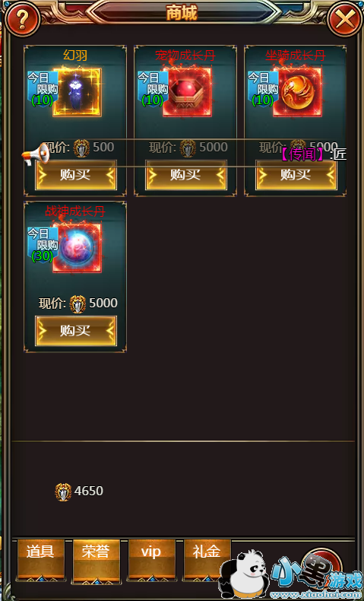
Task: Click the 今日限购 badge on 幻羽
Action: click(43, 88)
